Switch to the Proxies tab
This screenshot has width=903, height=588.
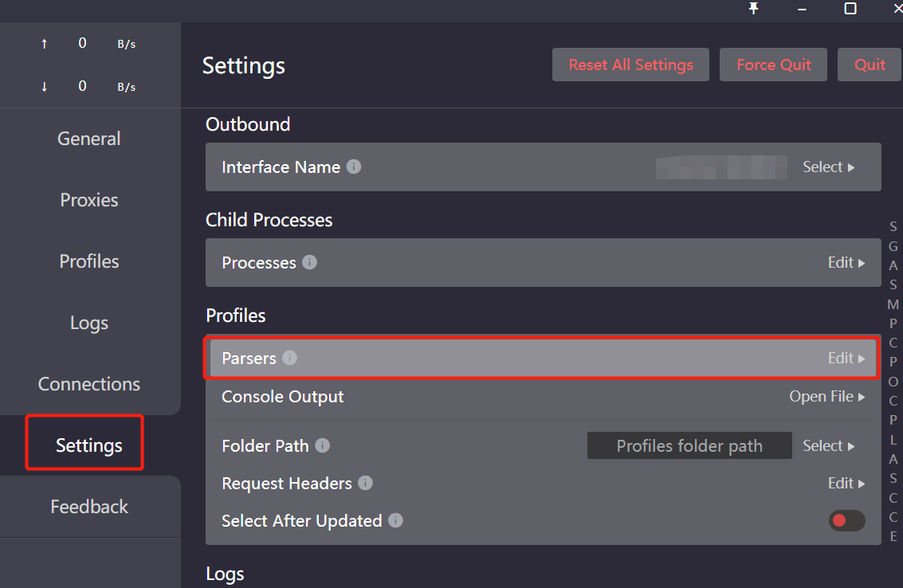(89, 200)
